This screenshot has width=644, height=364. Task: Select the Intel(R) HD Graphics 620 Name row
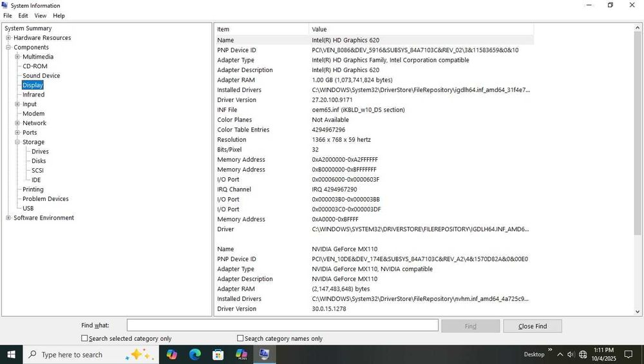click(374, 40)
